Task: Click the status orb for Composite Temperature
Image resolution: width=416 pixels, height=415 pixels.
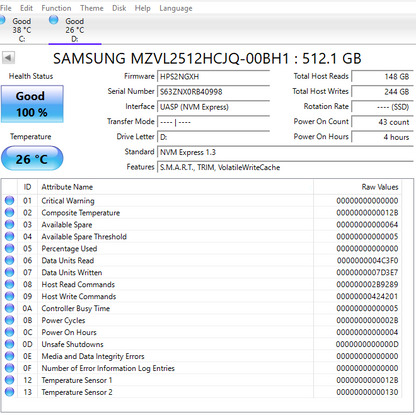Action: pos(9,212)
